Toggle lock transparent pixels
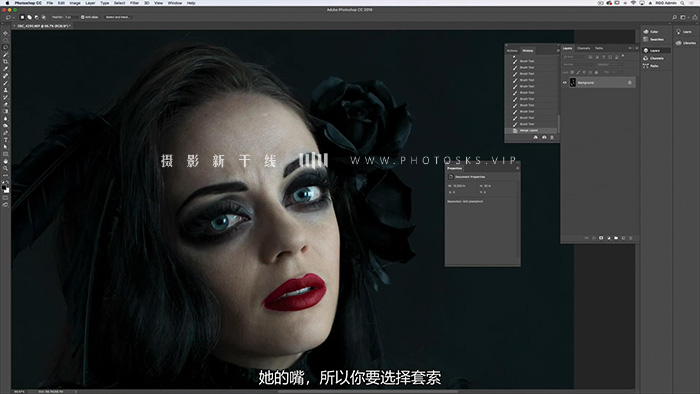The width and height of the screenshot is (700, 394). pos(572,72)
